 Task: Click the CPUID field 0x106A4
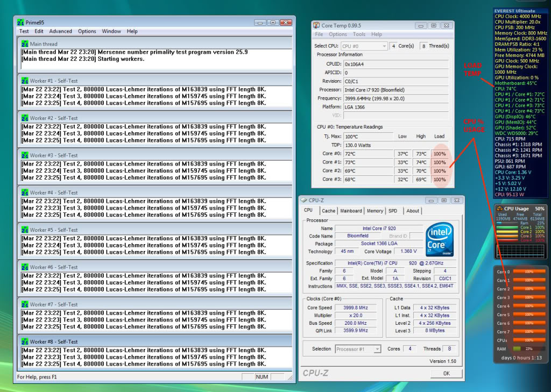coord(396,64)
